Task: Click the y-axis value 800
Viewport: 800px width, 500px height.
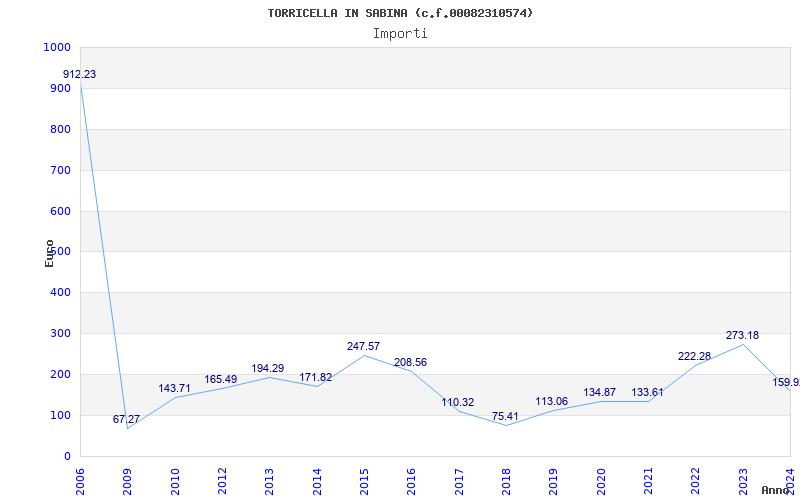Action: pyautogui.click(x=60, y=130)
